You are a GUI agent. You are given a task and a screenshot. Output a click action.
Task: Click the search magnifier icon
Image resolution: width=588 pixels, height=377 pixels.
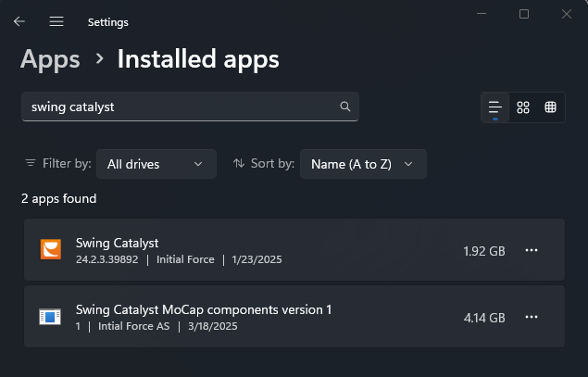click(345, 107)
